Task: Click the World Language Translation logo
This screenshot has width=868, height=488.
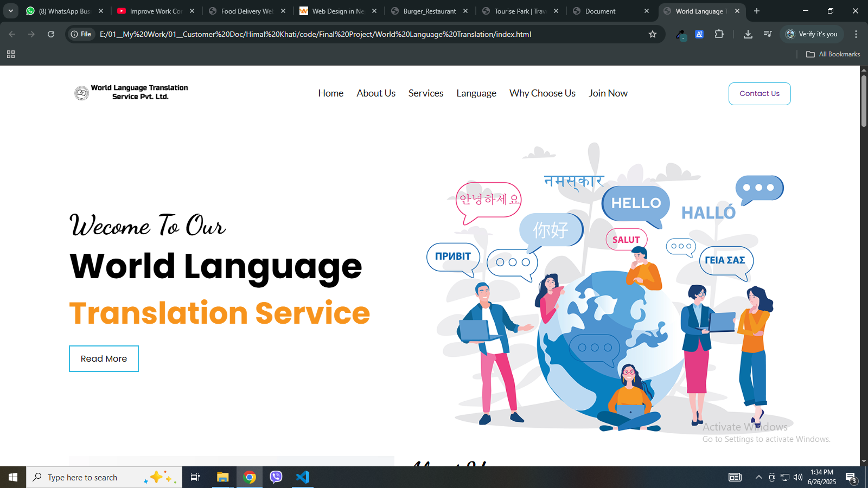Action: (131, 93)
